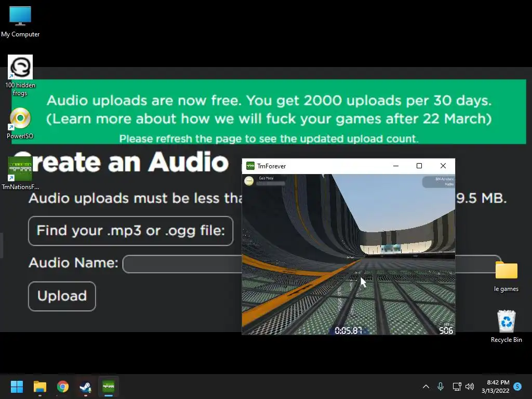Image resolution: width=532 pixels, height=399 pixels.
Task: Maximize the TmForever window
Action: pos(419,166)
